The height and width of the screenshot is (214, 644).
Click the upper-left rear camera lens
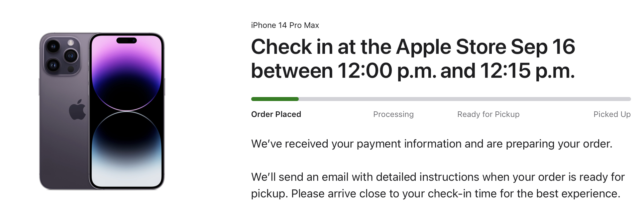53,46
